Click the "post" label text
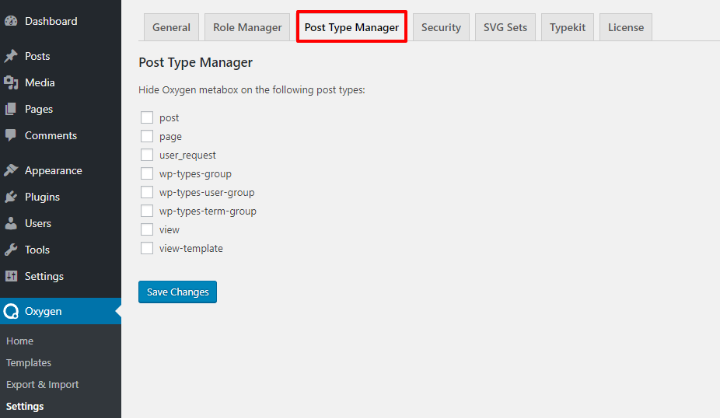This screenshot has width=720, height=418. [169, 118]
